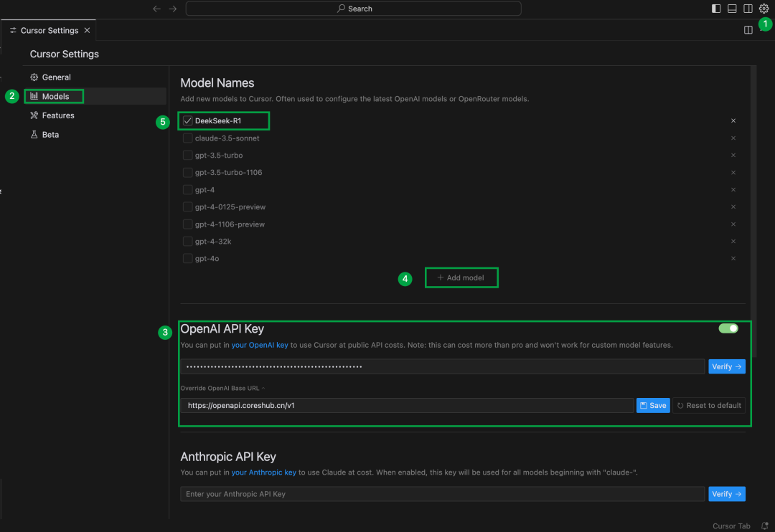The image size is (775, 532).
Task: Click the notification bell in status bar
Action: coord(765,526)
